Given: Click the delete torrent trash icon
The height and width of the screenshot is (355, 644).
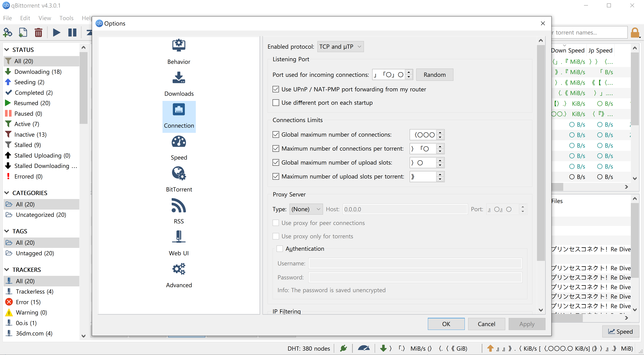Looking at the screenshot, I should 38,33.
